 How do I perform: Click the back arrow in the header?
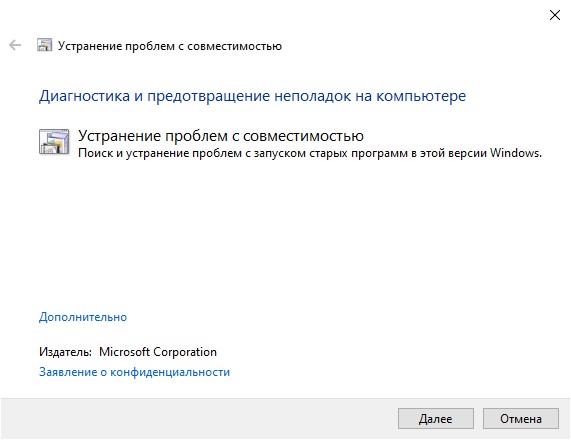[x=15, y=46]
